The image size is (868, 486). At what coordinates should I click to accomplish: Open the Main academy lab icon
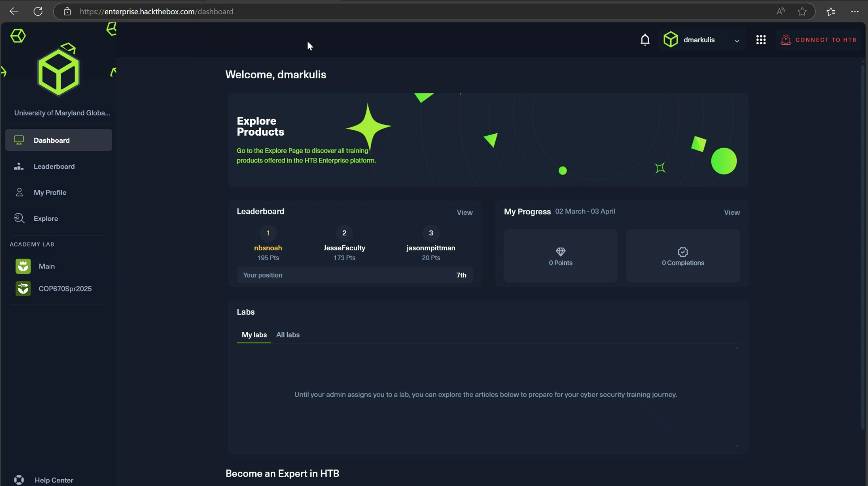23,266
